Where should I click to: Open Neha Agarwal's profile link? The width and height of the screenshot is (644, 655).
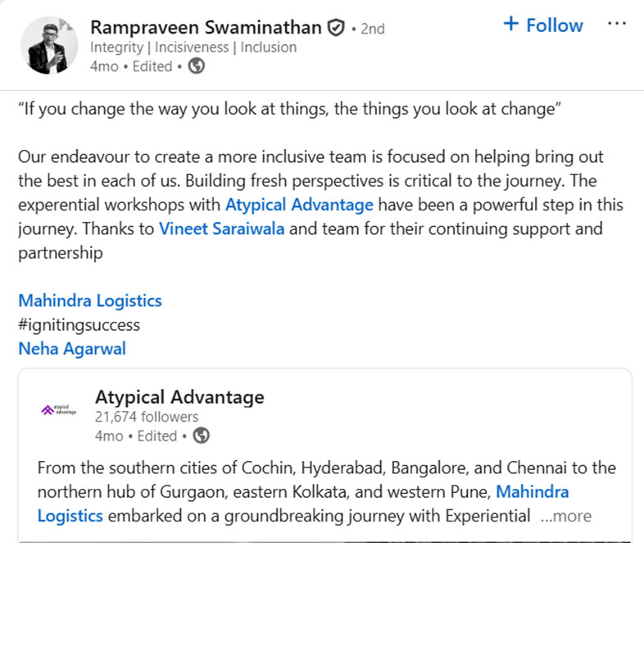(72, 349)
